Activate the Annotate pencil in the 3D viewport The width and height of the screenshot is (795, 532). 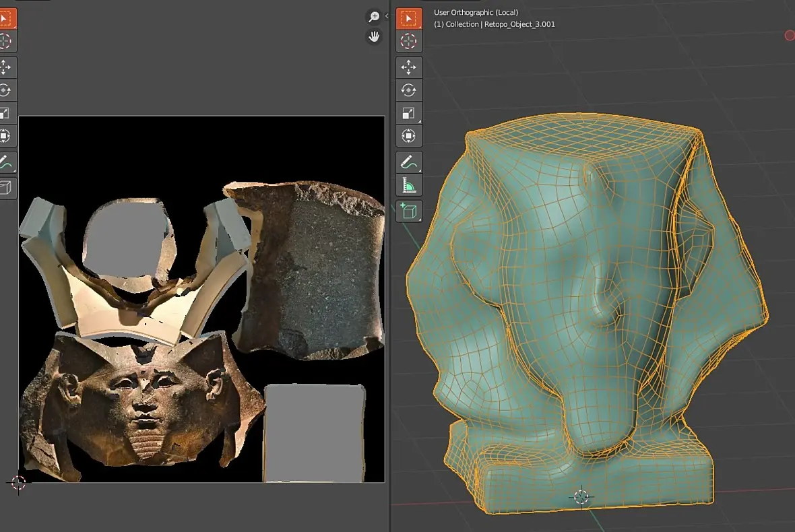click(408, 162)
